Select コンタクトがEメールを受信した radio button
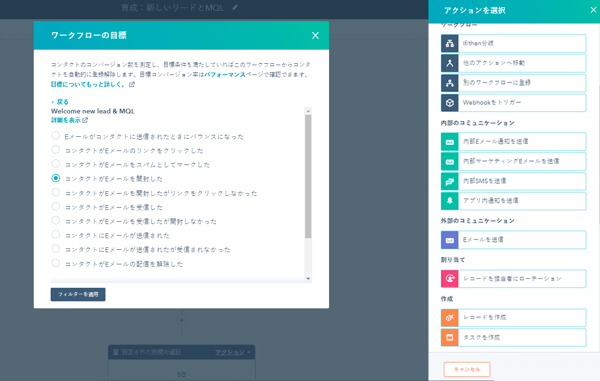 56,207
